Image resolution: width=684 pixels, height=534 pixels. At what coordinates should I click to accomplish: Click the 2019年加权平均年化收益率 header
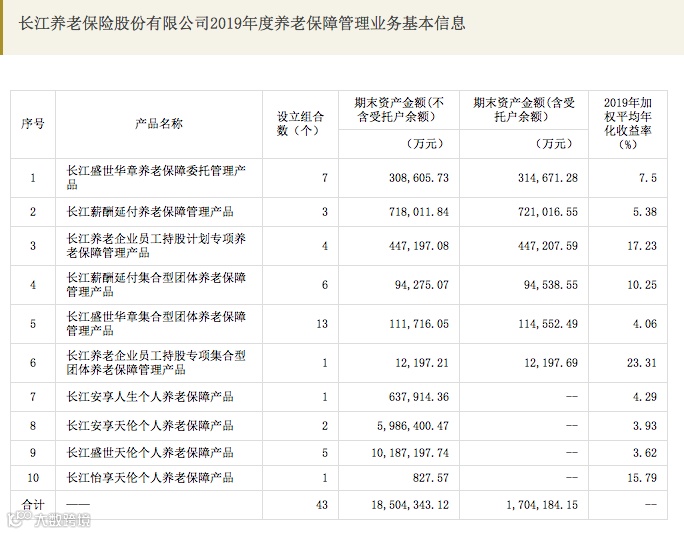coord(628,123)
